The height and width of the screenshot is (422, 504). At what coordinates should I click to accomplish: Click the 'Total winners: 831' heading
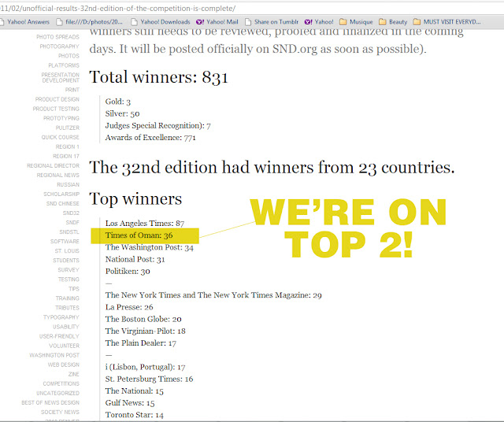point(158,77)
